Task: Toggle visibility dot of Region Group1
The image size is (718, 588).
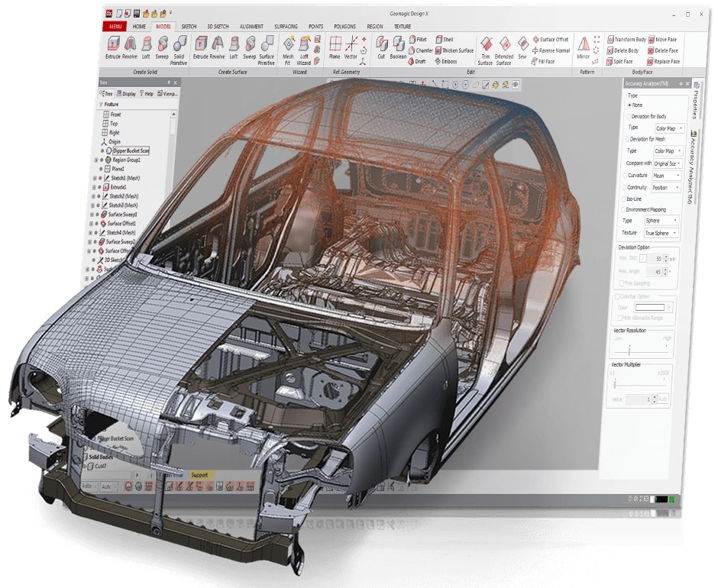Action: pyautogui.click(x=100, y=160)
